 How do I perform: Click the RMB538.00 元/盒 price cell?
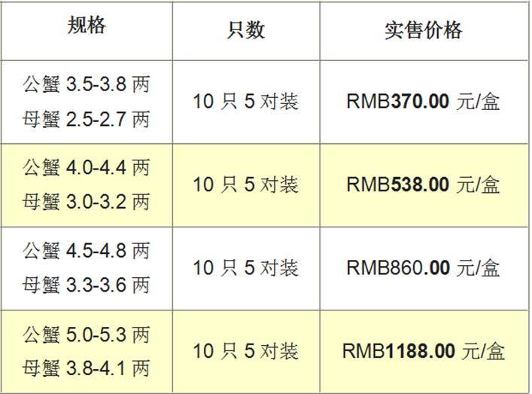point(423,185)
